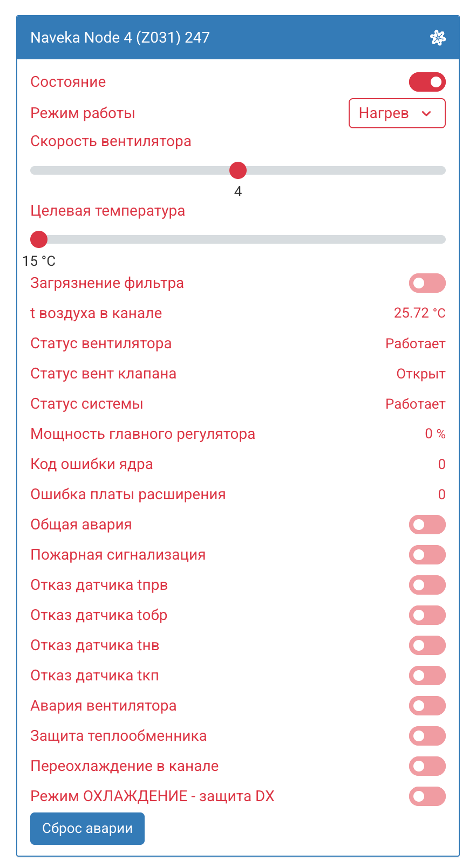Click the Сброс аварии button

(x=87, y=829)
